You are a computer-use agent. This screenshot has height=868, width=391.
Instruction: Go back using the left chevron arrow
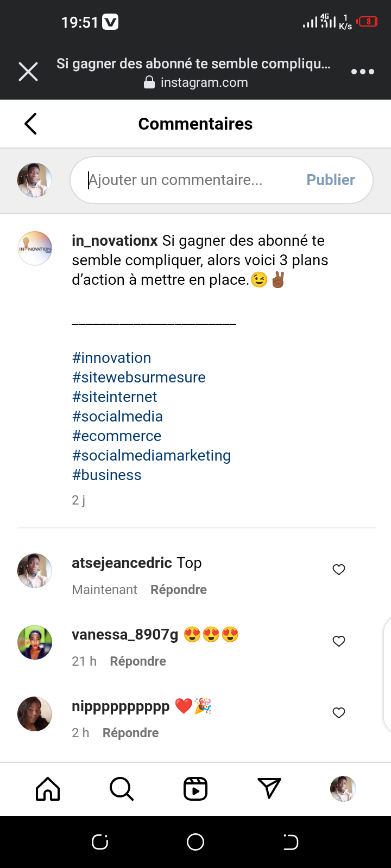tap(31, 124)
